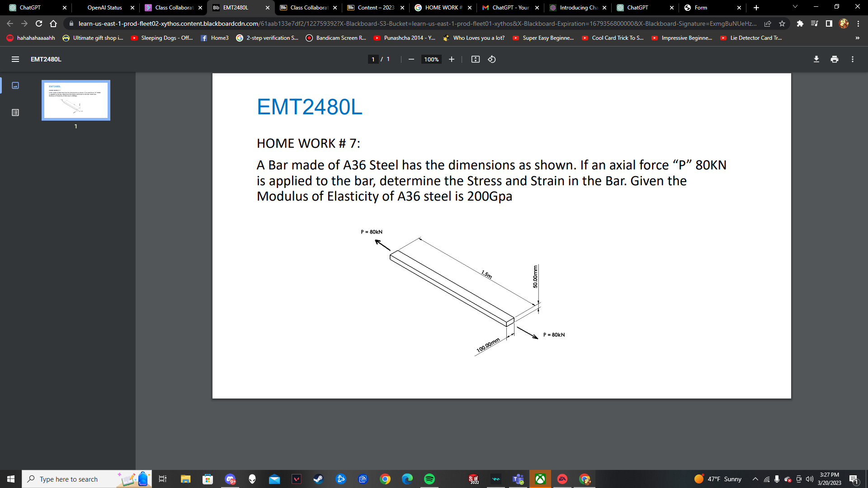The height and width of the screenshot is (488, 868).
Task: Expand hidden bookmarks with the chevron
Action: (857, 38)
